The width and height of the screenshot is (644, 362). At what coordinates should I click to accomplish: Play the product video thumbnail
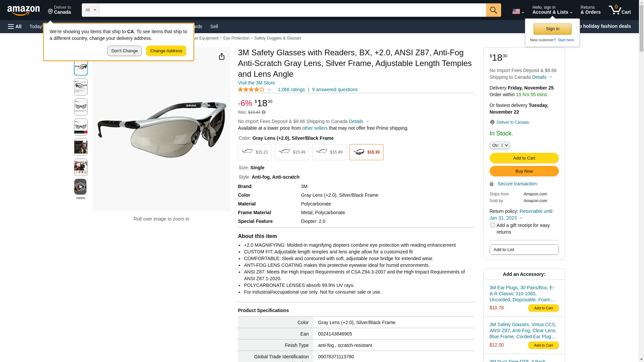pos(80,187)
